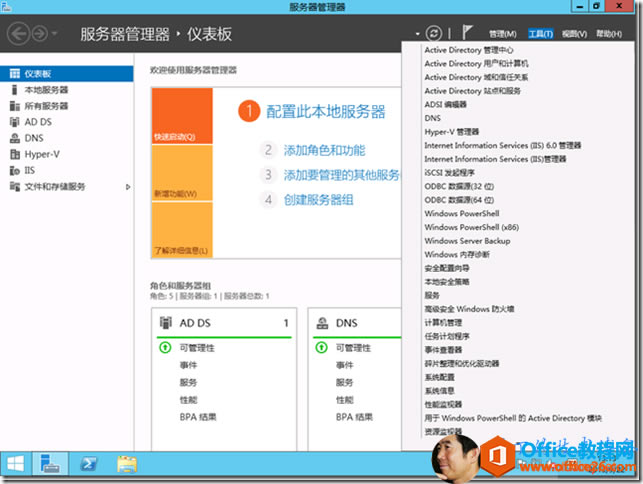Viewport: 643px width, 484px height.
Task: Open Windows Server Backup menu item
Action: tap(467, 241)
